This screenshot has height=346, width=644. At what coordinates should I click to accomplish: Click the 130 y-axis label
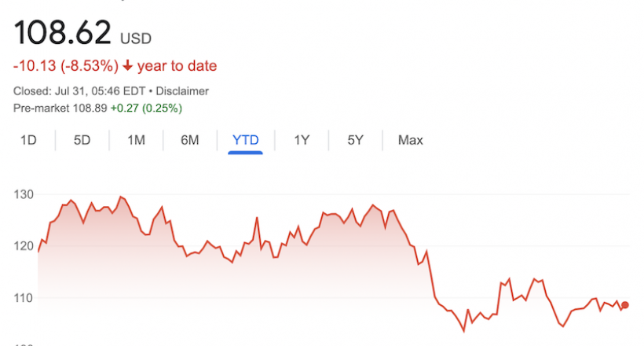tap(24, 194)
